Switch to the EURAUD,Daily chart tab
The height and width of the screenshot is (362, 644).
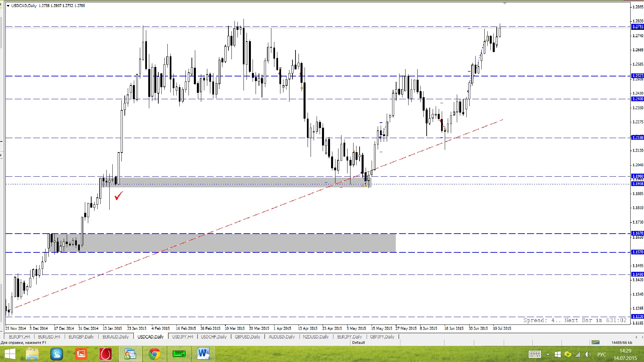[x=115, y=337]
